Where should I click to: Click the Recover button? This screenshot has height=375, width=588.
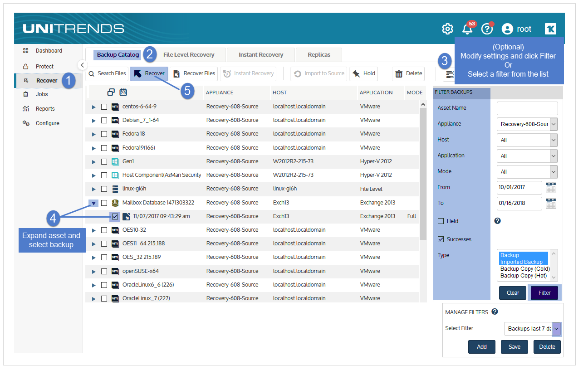pos(149,73)
